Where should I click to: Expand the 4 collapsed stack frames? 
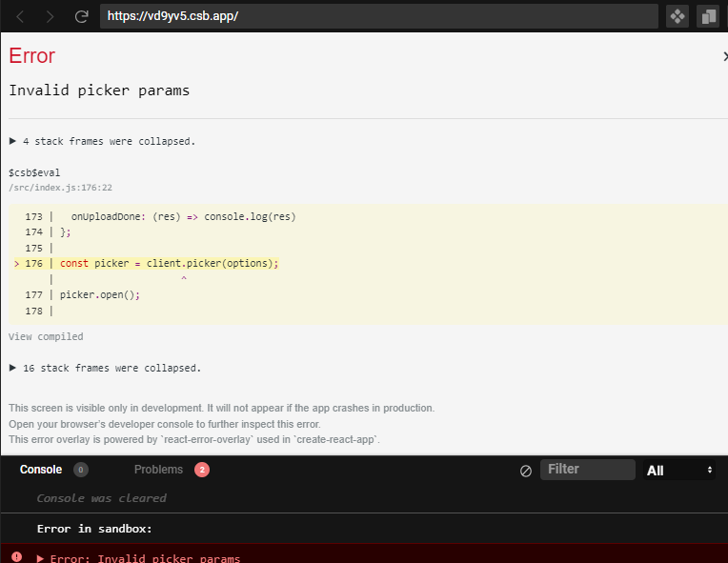[x=102, y=141]
